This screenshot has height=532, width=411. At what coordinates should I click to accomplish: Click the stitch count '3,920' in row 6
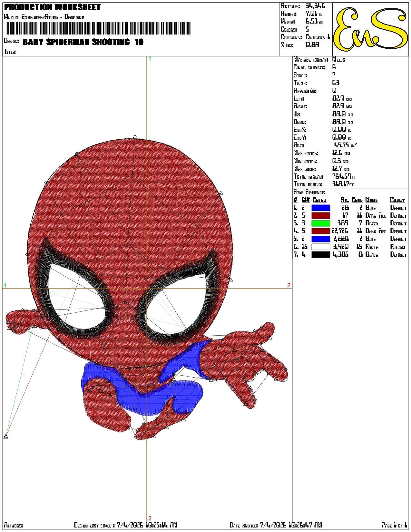pyautogui.click(x=341, y=247)
